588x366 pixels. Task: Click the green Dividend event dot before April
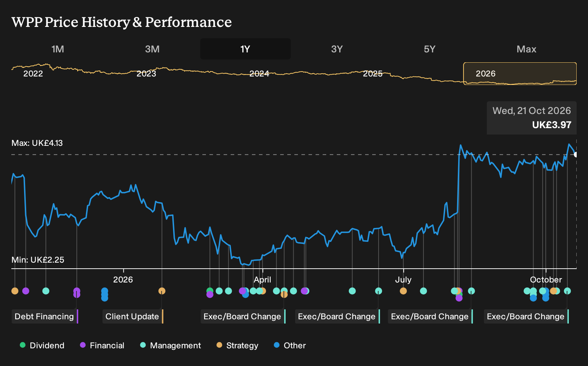click(x=210, y=291)
